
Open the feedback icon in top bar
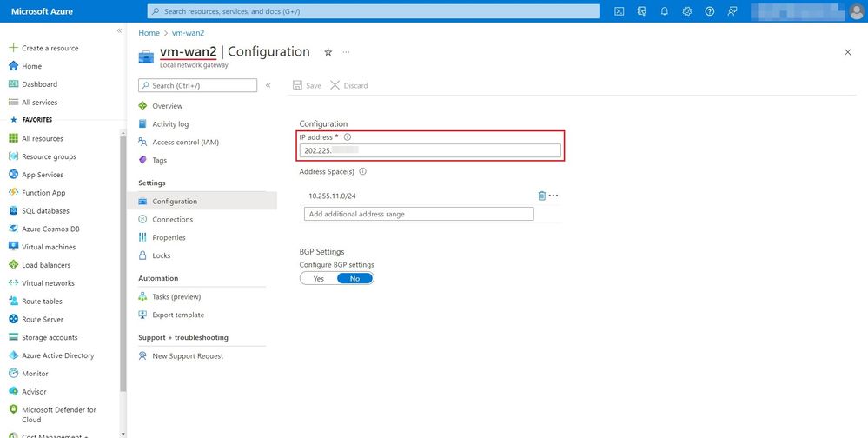point(732,11)
